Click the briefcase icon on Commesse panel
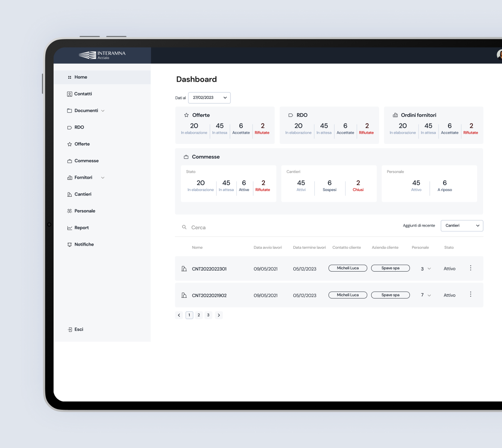The image size is (502, 448). point(186,157)
